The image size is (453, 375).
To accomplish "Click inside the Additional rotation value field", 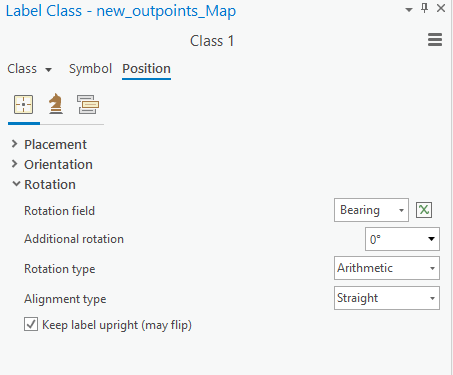I will coord(395,239).
